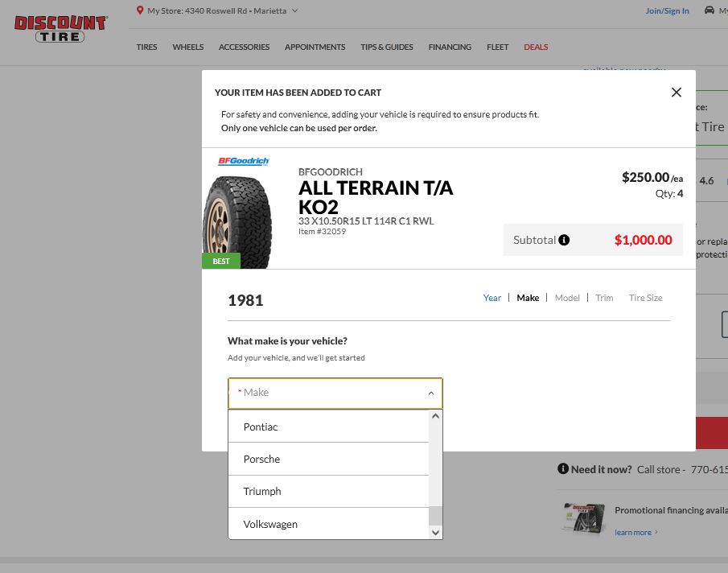
Task: Click the Need it now info icon
Action: point(563,468)
